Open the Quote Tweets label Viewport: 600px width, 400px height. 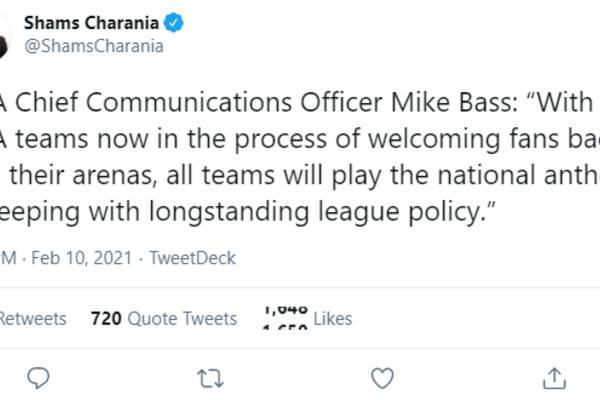(182, 319)
